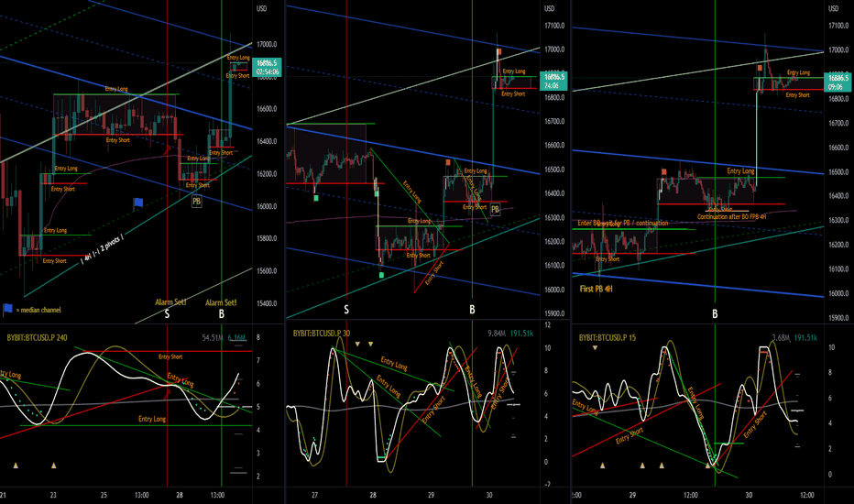Select B marker on 240 chart green line
The image size is (854, 504).
click(222, 313)
